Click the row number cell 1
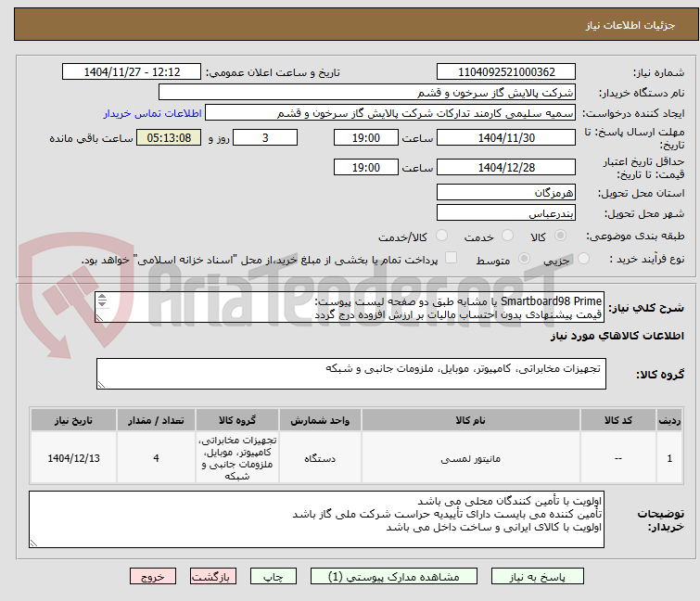 pos(669,458)
